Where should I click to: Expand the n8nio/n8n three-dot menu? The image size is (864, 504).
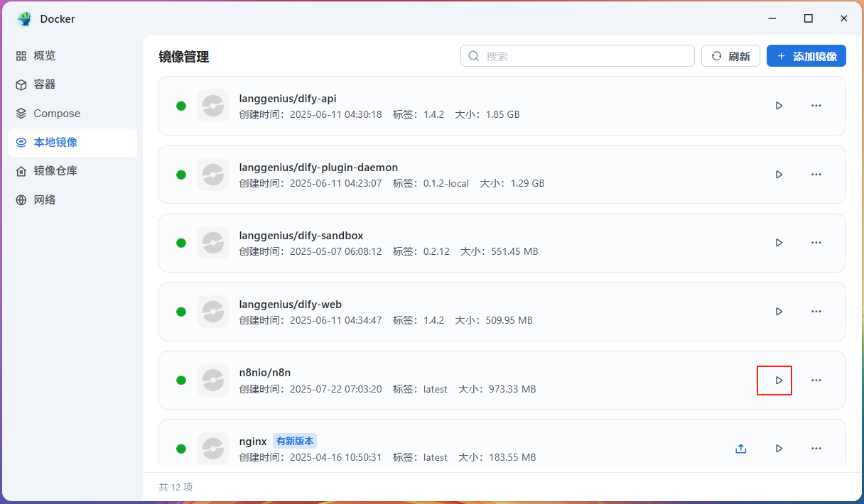[x=816, y=380]
